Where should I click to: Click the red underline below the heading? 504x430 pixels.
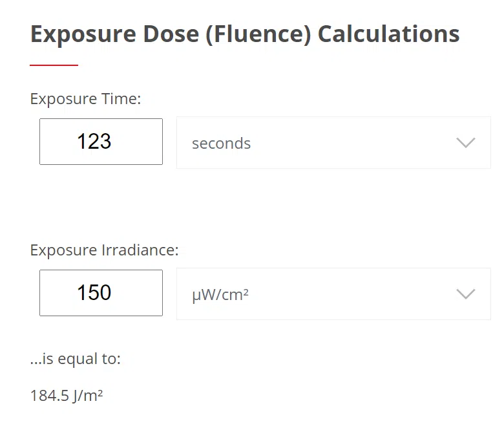[54, 65]
